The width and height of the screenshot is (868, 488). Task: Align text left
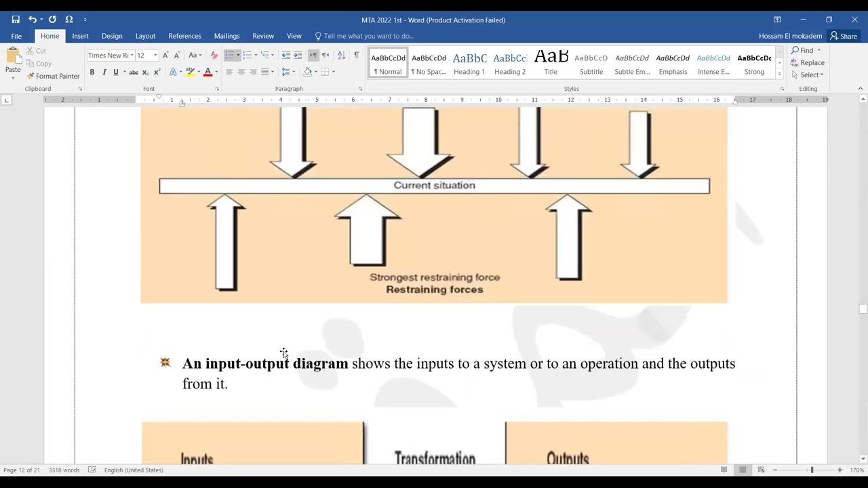pos(229,72)
